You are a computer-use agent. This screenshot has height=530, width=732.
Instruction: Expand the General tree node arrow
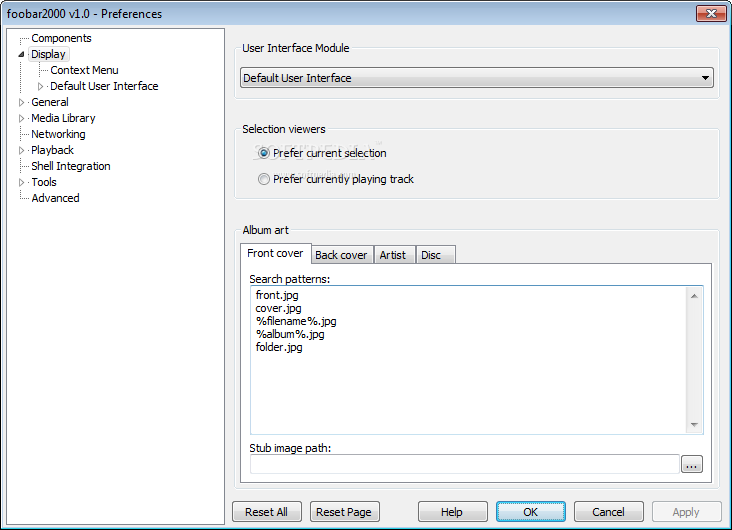click(x=21, y=102)
